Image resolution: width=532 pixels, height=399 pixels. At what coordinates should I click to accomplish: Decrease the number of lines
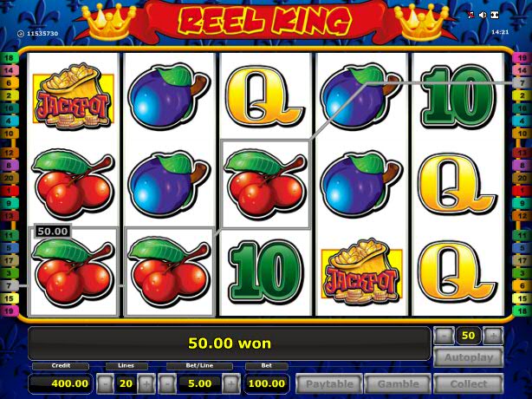pos(105,383)
